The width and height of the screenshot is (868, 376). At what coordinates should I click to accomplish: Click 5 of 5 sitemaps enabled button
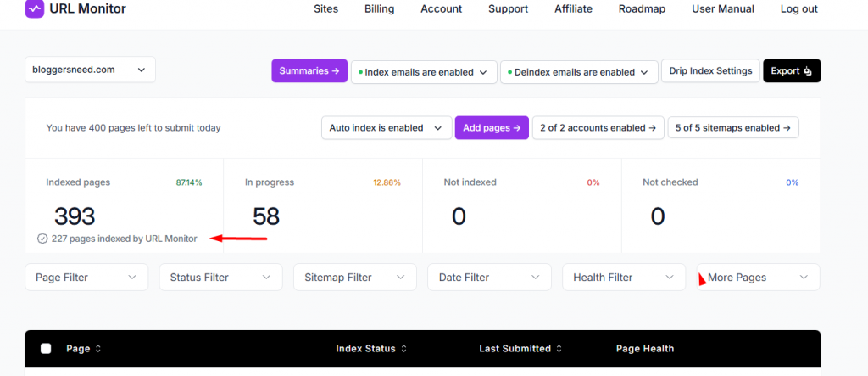coord(733,127)
